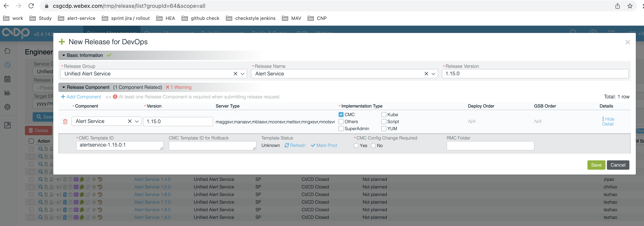Cancel the new release dialog

tap(618, 165)
